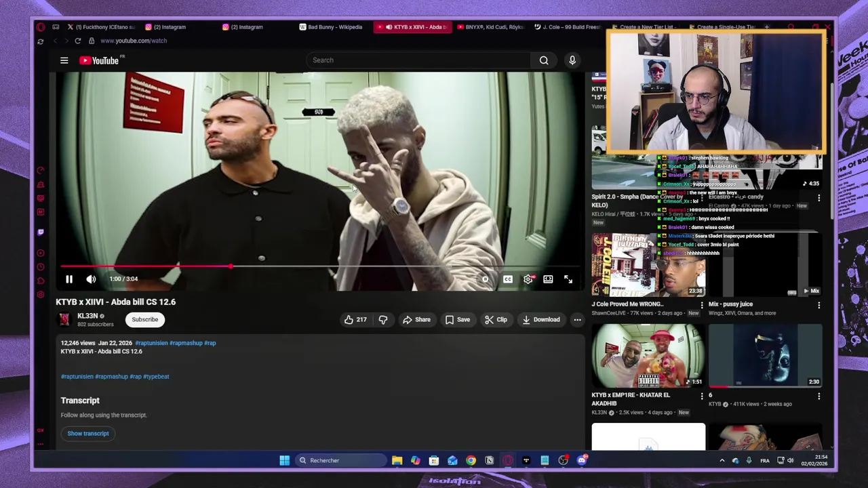Screen dimensions: 868x488
Task: Open Discord from the taskbar
Action: 582,460
